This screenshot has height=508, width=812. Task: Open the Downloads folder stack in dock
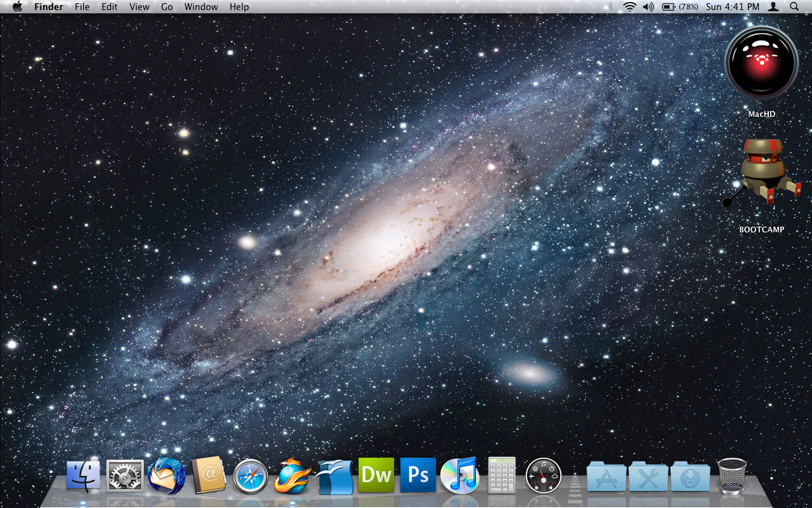click(690, 476)
